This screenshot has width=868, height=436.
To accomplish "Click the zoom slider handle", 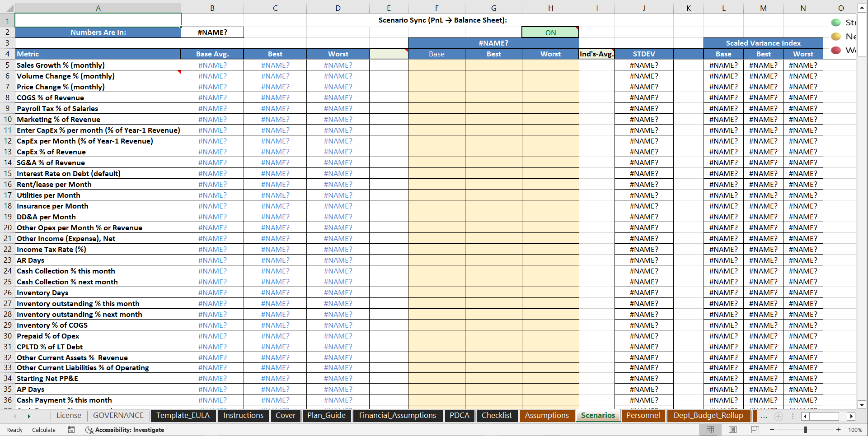I will [806, 430].
